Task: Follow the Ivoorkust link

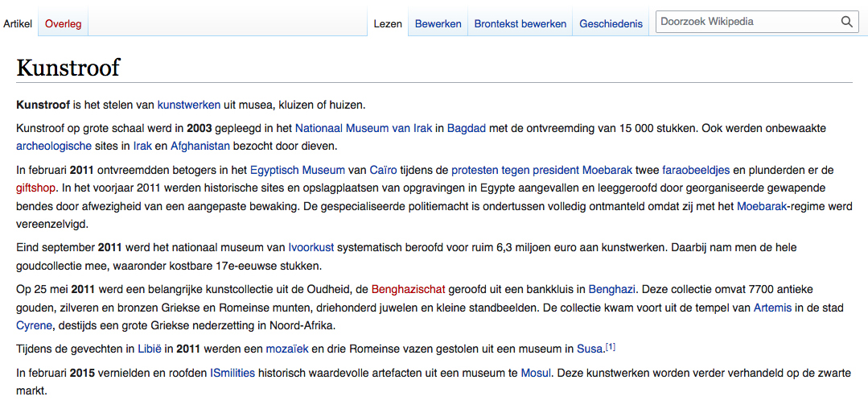Action: (311, 247)
